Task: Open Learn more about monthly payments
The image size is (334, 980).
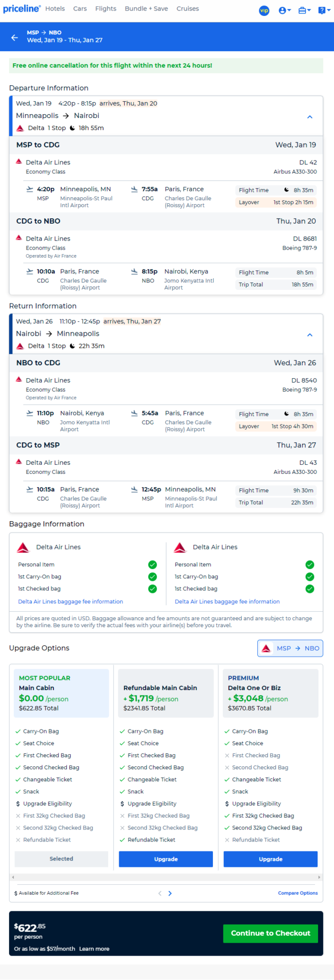Action: pos(94,949)
